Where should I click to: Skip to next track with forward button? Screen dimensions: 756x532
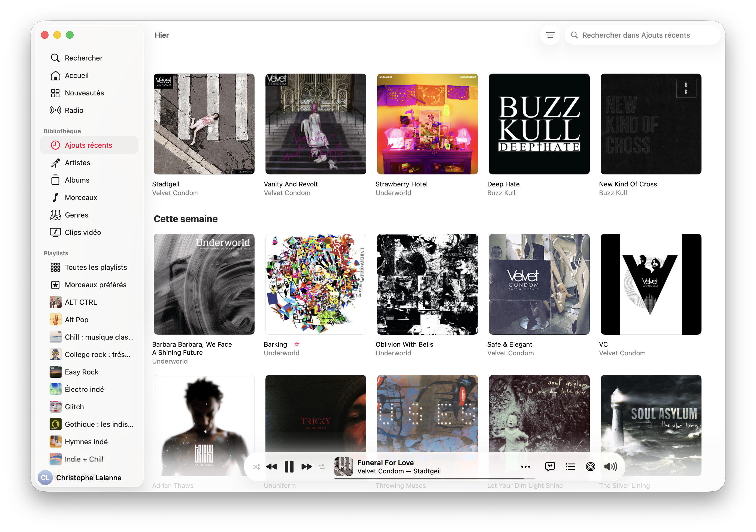(306, 467)
